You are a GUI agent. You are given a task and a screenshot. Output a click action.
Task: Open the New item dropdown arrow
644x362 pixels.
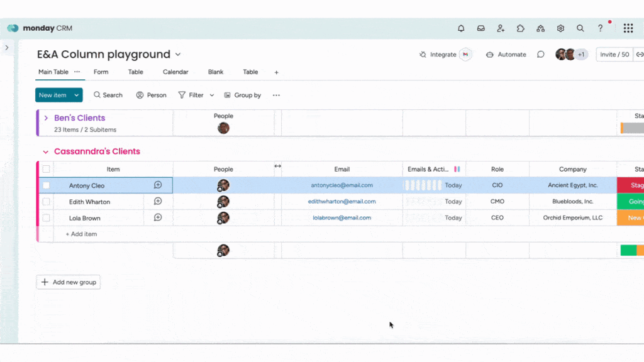click(x=76, y=96)
